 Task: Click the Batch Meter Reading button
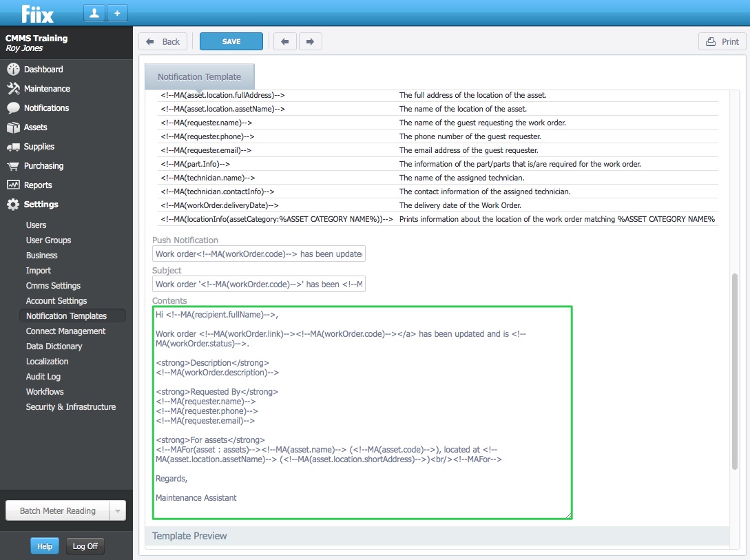(58, 510)
